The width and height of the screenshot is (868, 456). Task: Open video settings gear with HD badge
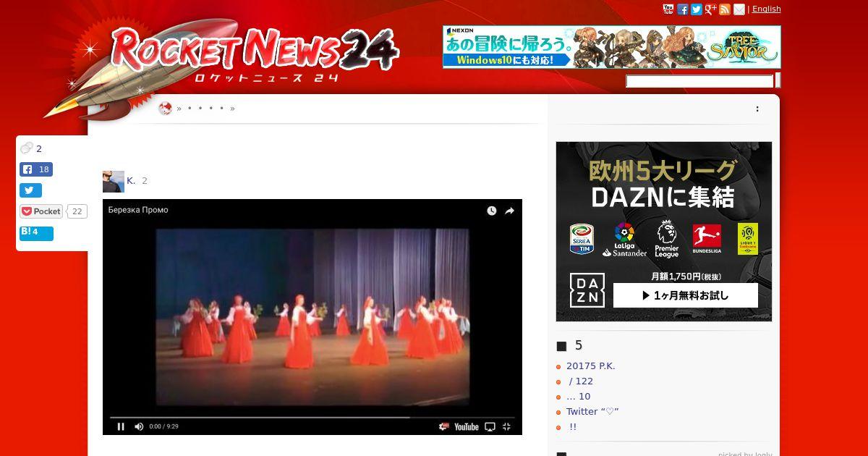tap(444, 426)
